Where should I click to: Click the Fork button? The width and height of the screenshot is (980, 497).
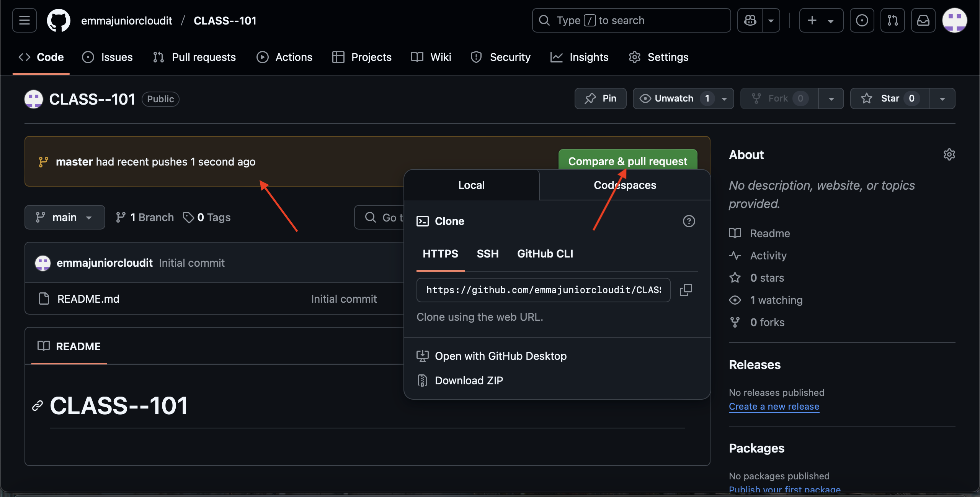coord(779,98)
